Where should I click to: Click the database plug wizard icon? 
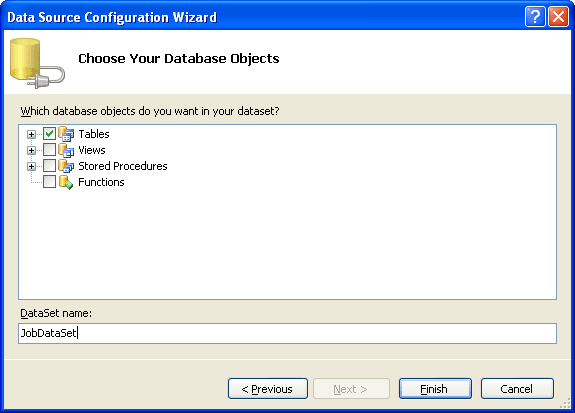37,63
